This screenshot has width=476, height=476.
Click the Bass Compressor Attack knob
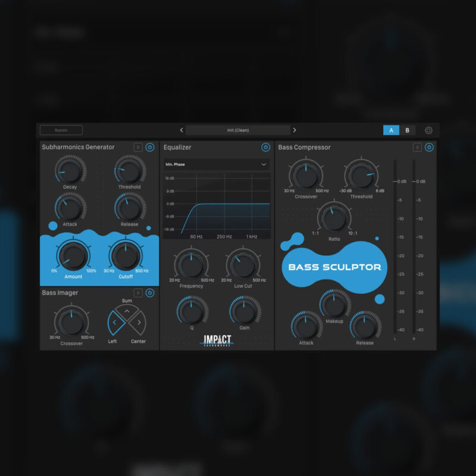point(306,325)
